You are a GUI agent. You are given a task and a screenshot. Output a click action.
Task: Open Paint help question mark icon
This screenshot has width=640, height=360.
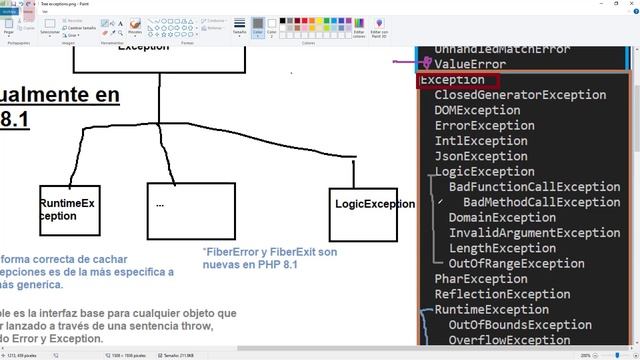tap(636, 11)
